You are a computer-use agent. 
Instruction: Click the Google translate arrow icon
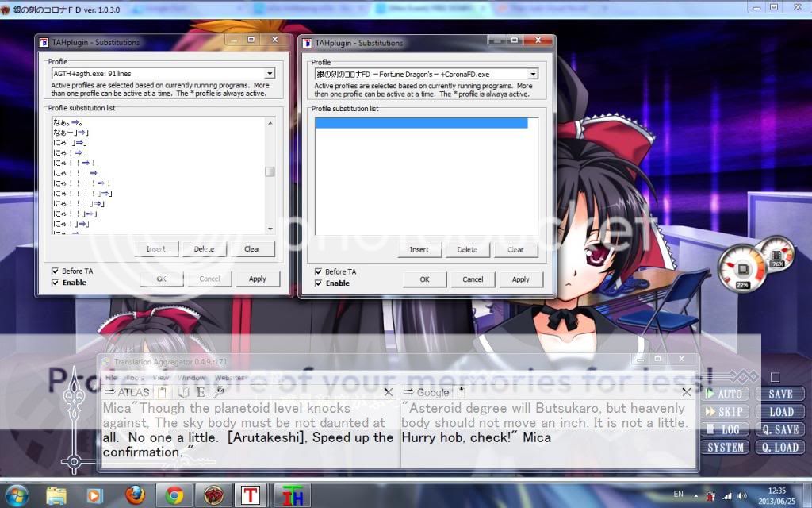[x=409, y=392]
